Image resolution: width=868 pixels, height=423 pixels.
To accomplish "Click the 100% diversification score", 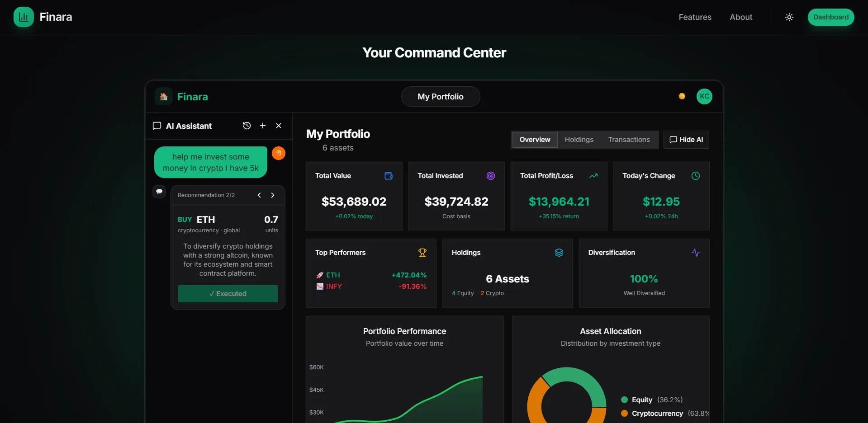I will (x=644, y=279).
